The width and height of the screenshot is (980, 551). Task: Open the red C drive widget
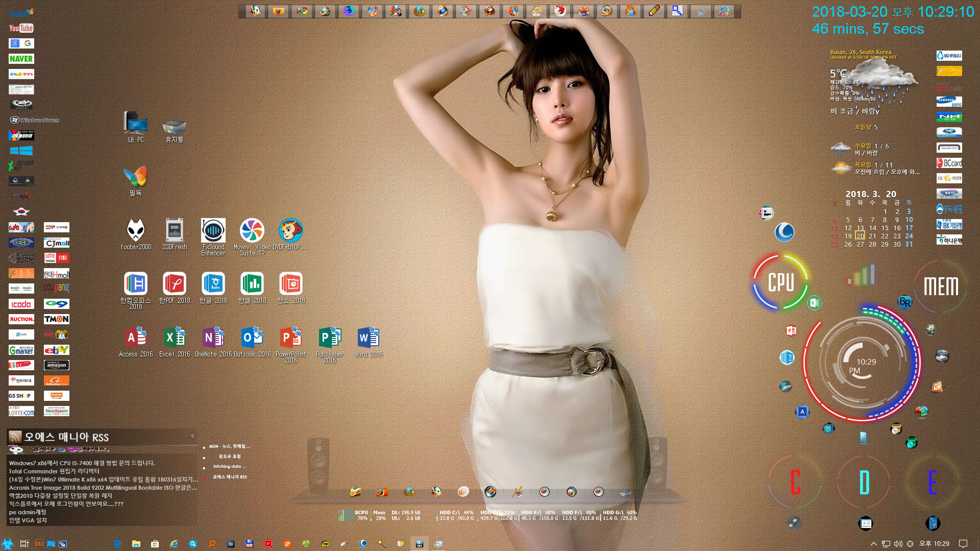[795, 482]
